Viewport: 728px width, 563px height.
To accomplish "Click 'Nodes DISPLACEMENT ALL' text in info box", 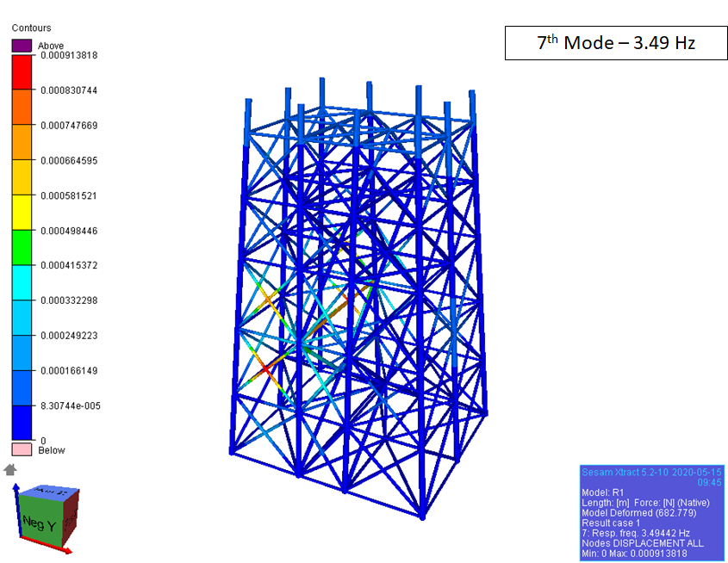I will coord(643,543).
